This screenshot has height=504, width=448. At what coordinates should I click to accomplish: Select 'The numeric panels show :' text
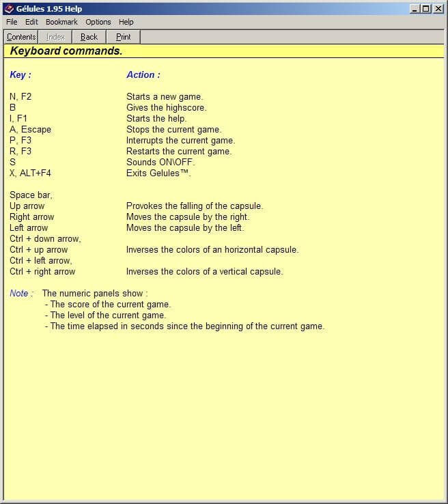click(95, 293)
